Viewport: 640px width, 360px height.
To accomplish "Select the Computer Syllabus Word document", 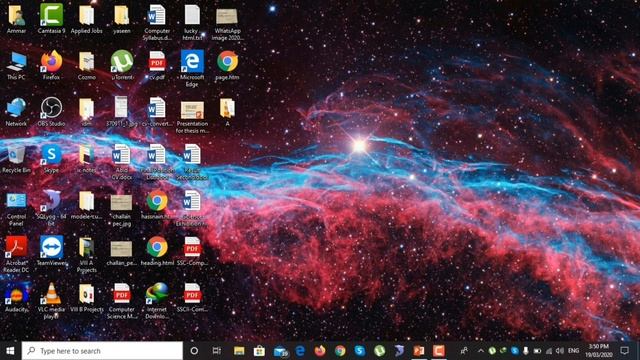I will pos(157,22).
